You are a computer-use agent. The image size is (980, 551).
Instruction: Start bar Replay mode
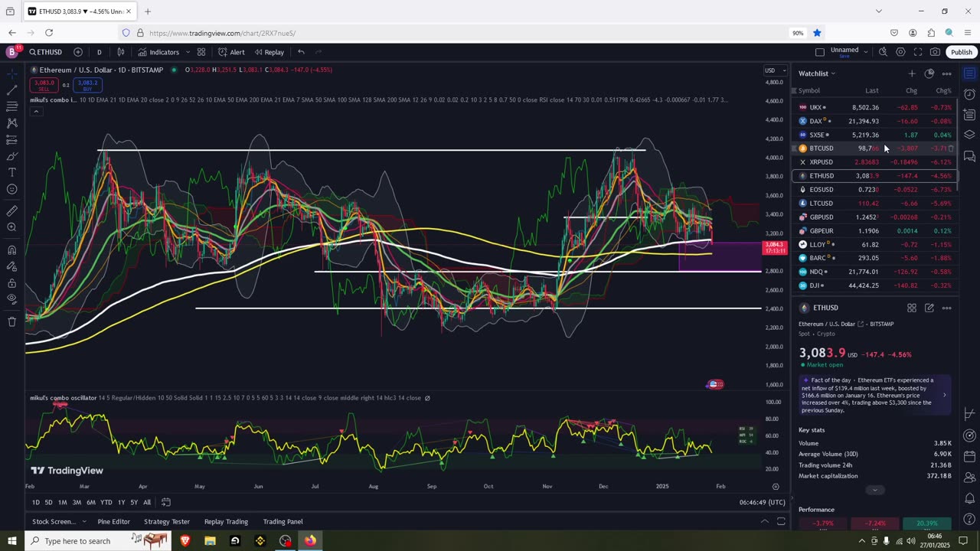pos(269,52)
